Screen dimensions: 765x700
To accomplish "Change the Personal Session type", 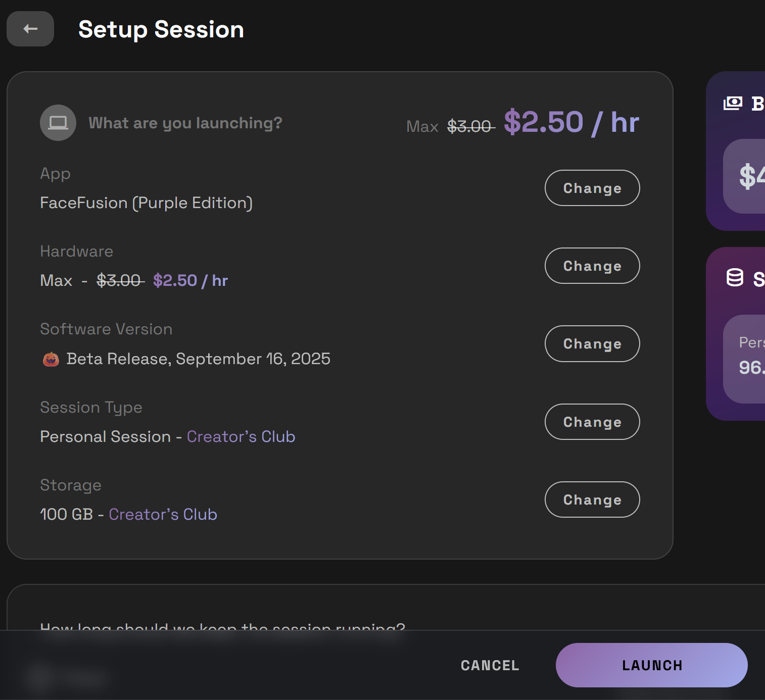I will point(592,422).
